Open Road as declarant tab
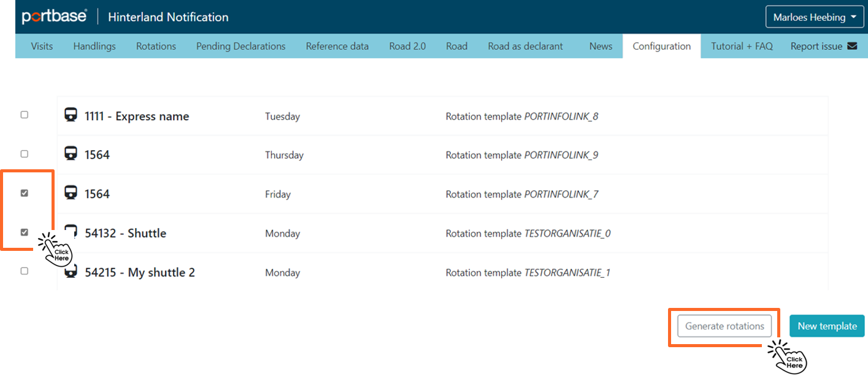 (x=526, y=46)
